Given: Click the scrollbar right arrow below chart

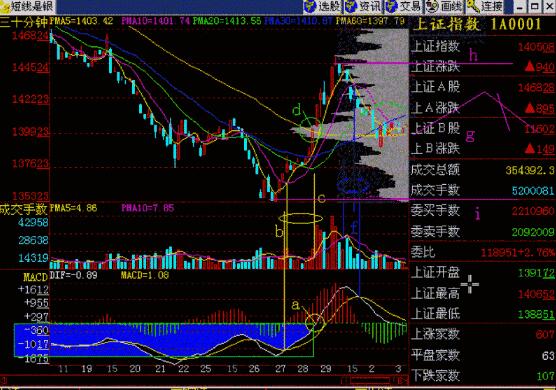Looking at the screenshot, I should coord(402,380).
